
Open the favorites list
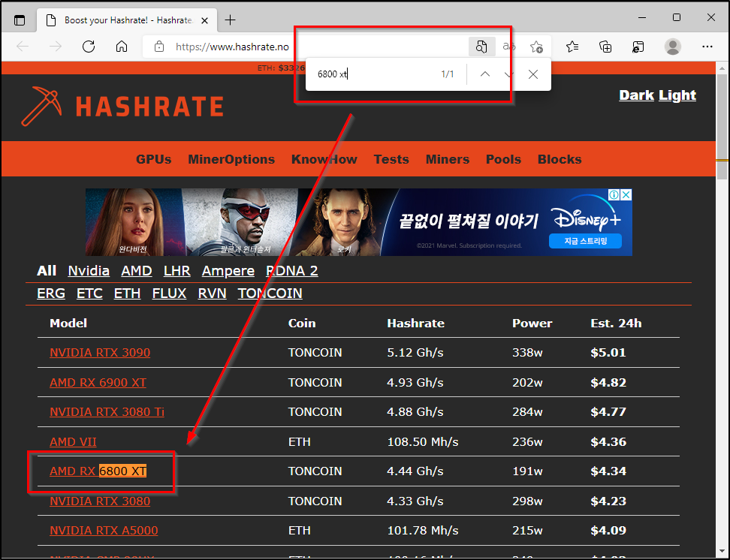click(572, 47)
